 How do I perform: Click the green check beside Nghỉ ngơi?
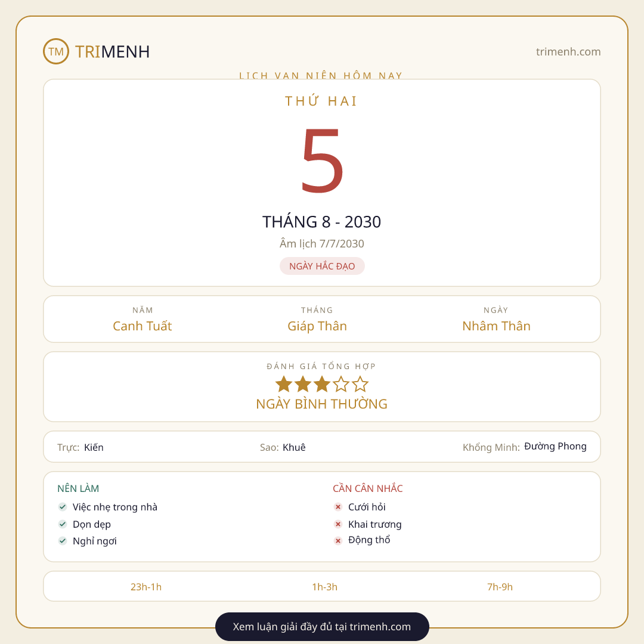tap(63, 541)
